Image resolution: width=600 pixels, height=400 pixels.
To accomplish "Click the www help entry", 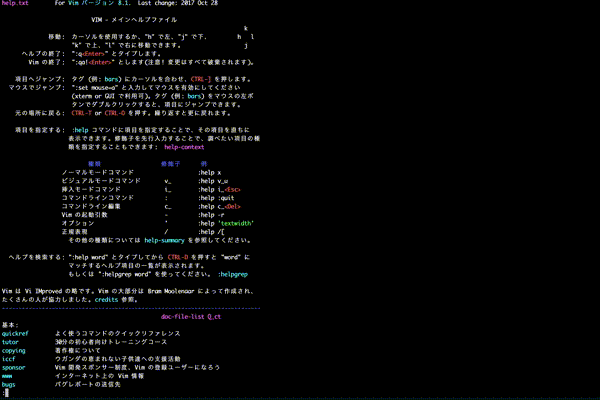I will [7, 376].
